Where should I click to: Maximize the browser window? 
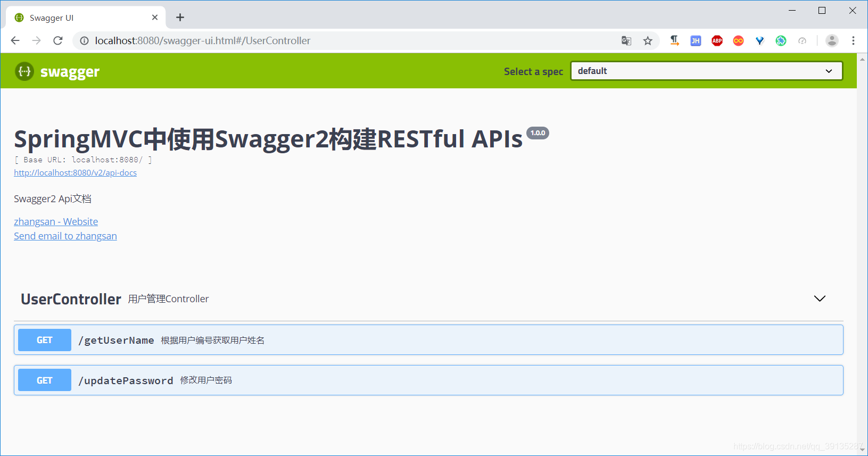tap(822, 11)
